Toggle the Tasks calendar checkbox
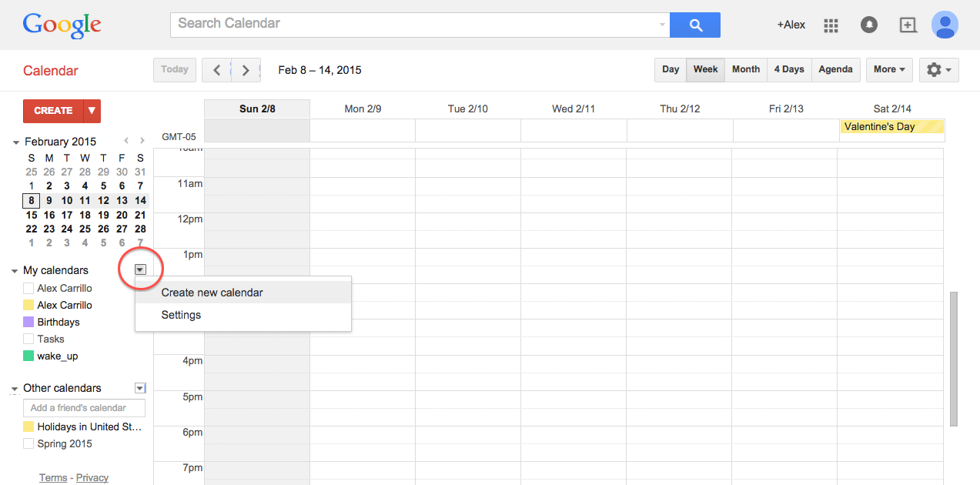This screenshot has height=485, width=980. pos(28,339)
